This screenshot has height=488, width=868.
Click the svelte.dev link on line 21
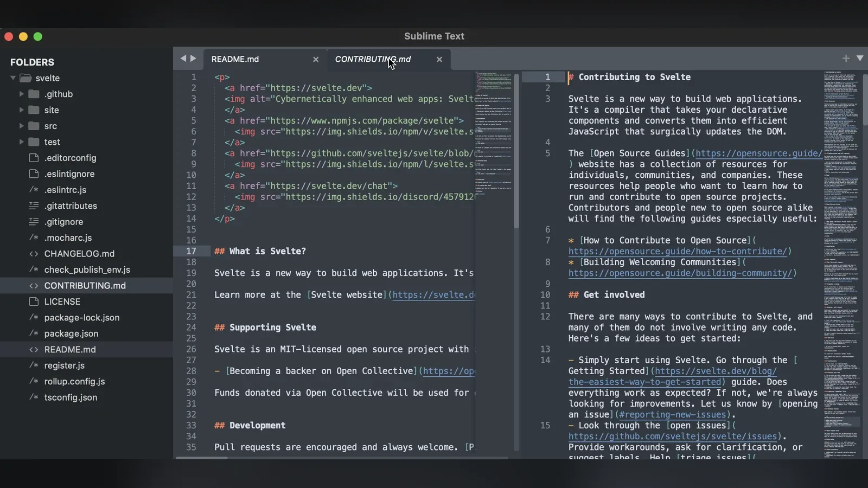434,295
